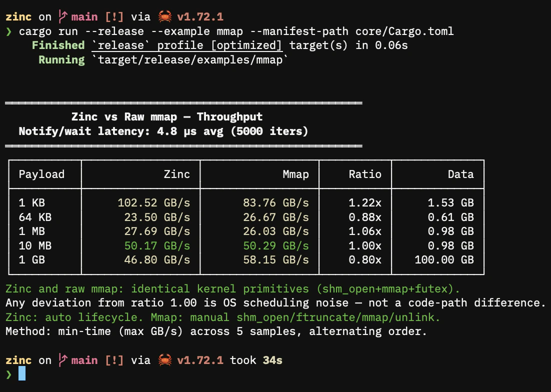The height and width of the screenshot is (392, 551).
Task: Click the '1.06x' ratio cell
Action: pyautogui.click(x=365, y=231)
